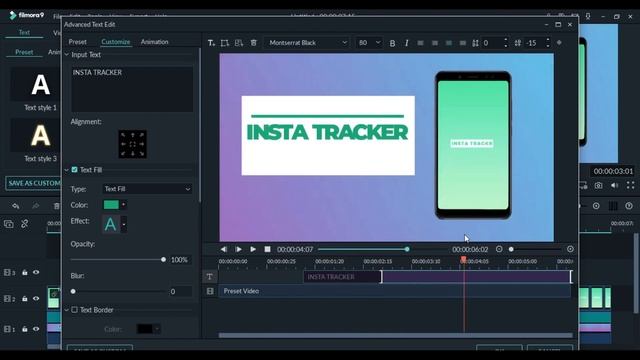Click the preview progress slider handle
The height and width of the screenshot is (360, 640).
pyautogui.click(x=407, y=249)
